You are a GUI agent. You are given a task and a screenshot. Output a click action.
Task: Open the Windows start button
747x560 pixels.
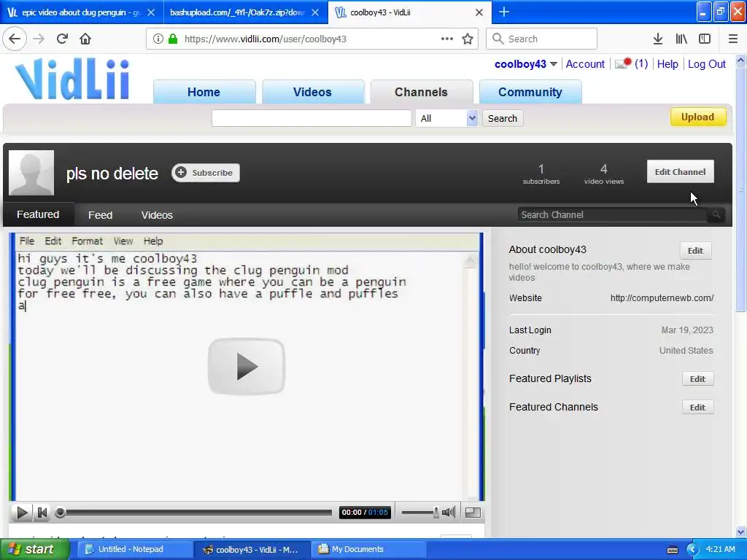point(35,549)
